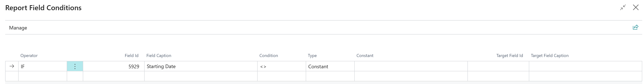Click the Field Caption column header
Viewport: 644px width, 84px height.
(159, 56)
